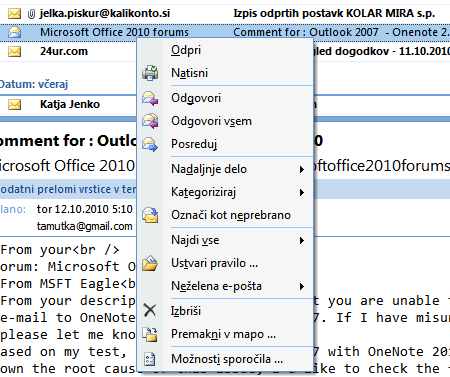This screenshot has height=377, width=450.
Task: Select Natisni in the context menu
Action: click(x=225, y=73)
